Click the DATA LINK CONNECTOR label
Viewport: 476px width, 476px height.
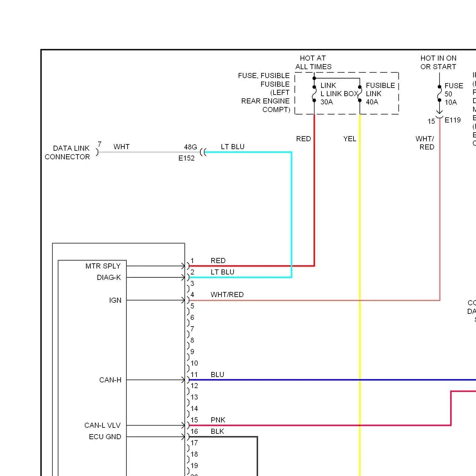67,153
